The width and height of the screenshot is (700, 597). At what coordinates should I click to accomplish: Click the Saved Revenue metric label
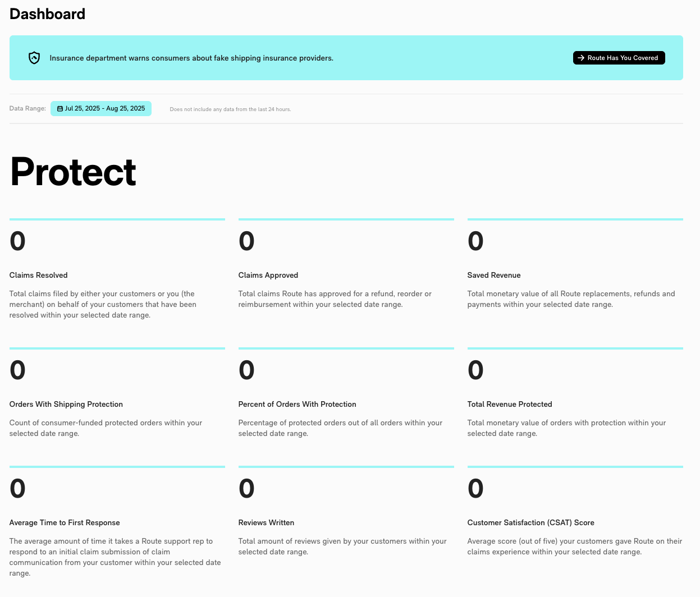click(x=494, y=275)
